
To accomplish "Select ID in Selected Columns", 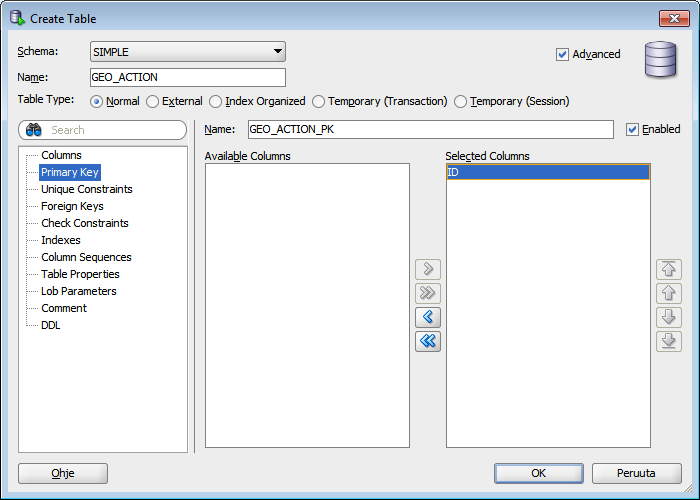I will (548, 172).
